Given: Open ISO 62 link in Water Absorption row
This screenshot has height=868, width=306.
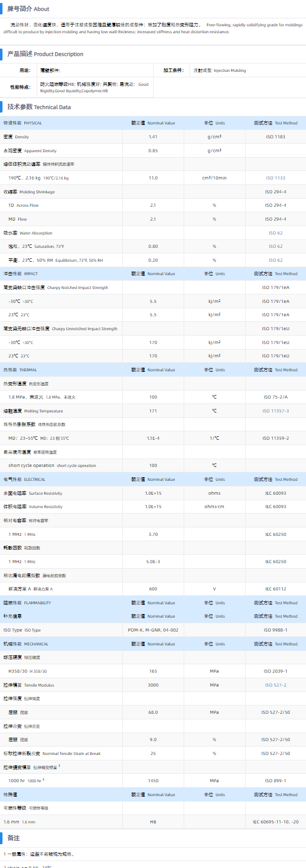Looking at the screenshot, I should point(275,233).
